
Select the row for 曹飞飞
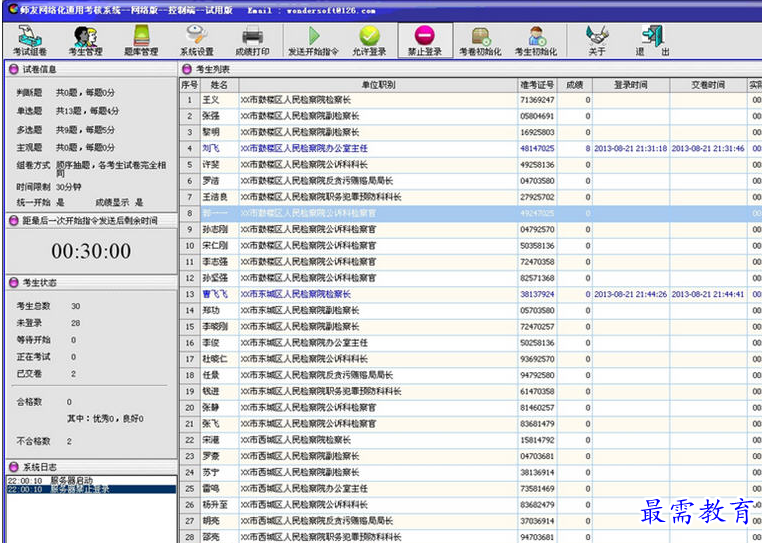tap(470, 294)
